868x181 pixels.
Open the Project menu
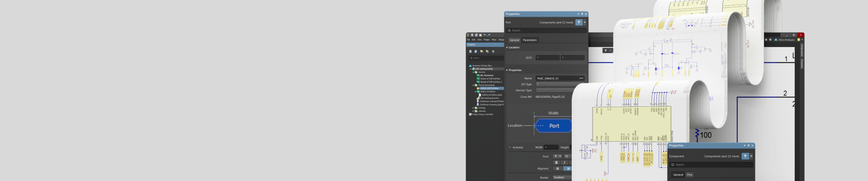click(486, 40)
